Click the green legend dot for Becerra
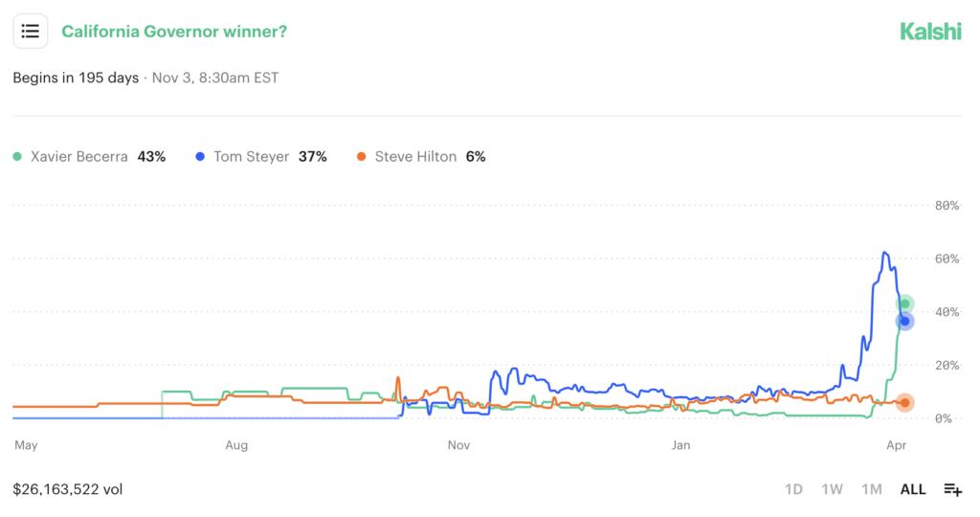 17,156
